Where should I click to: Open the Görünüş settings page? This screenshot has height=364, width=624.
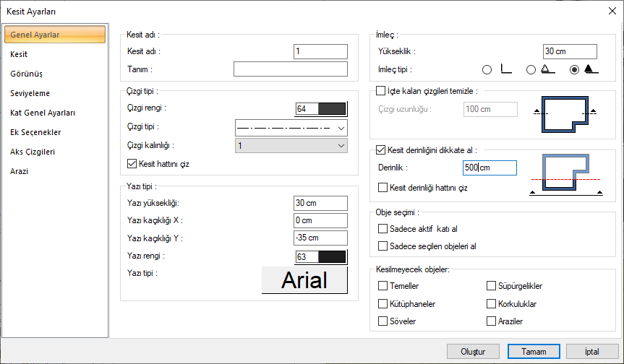(x=26, y=74)
